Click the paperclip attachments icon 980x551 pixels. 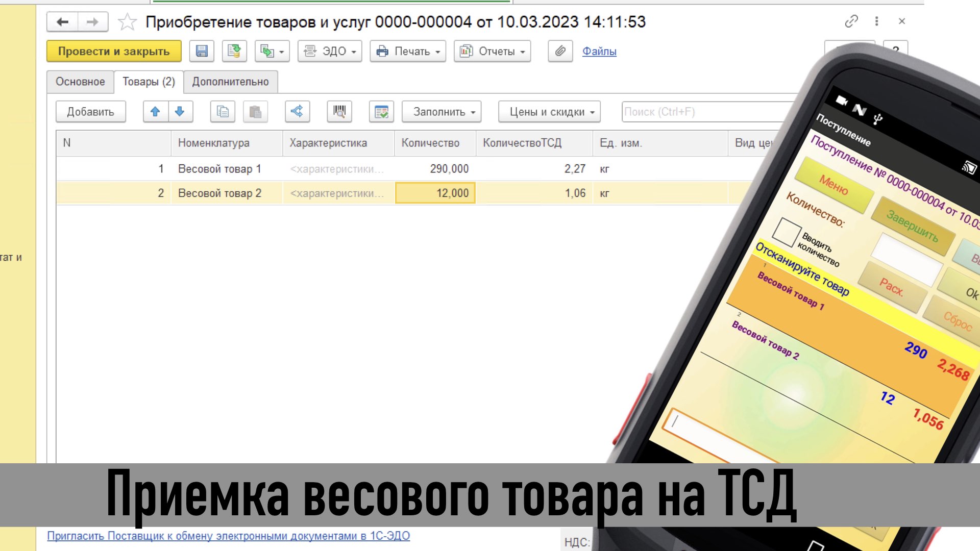tap(560, 51)
